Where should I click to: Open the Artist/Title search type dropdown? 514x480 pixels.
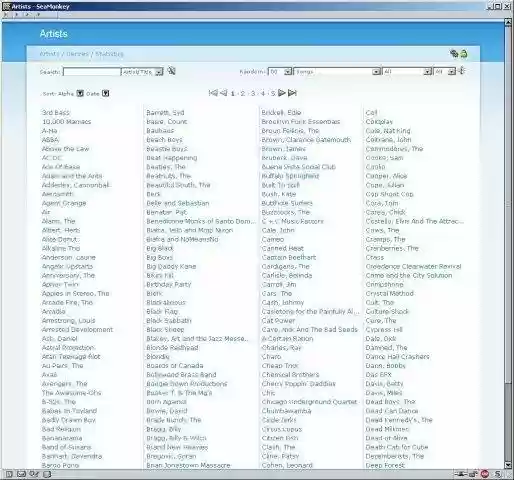pyautogui.click(x=142, y=72)
